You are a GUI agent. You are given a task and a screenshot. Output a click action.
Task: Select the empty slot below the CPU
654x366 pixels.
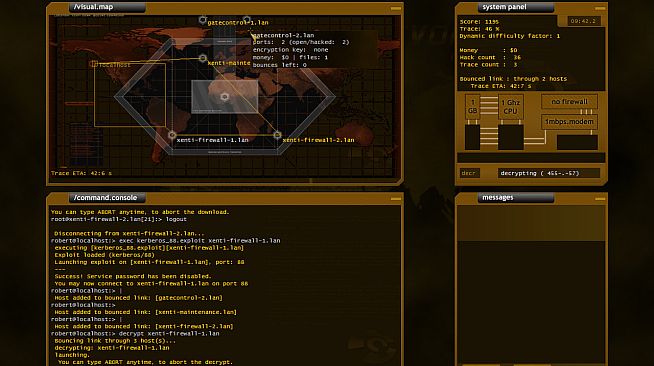click(511, 137)
